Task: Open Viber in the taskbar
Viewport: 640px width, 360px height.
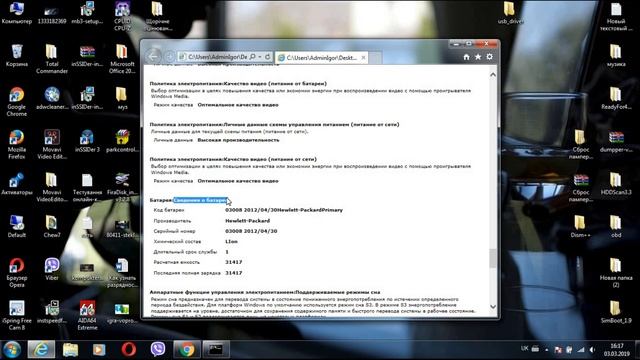Action: coord(158,350)
